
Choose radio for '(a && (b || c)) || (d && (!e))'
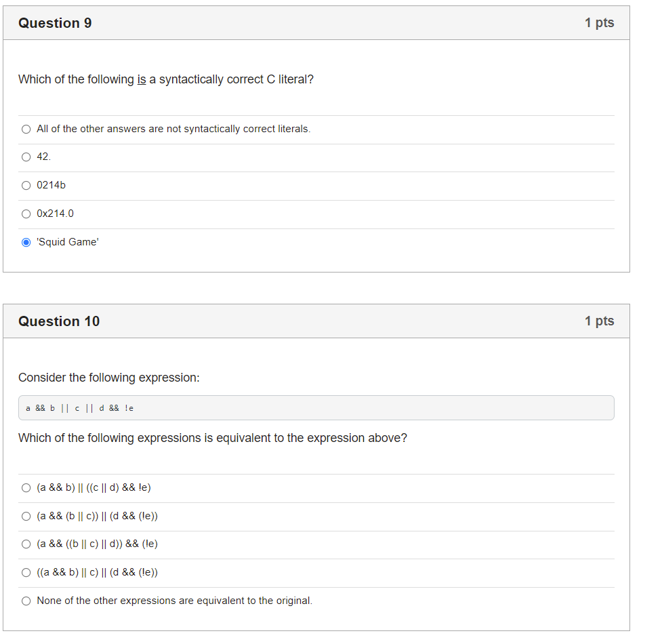point(26,517)
